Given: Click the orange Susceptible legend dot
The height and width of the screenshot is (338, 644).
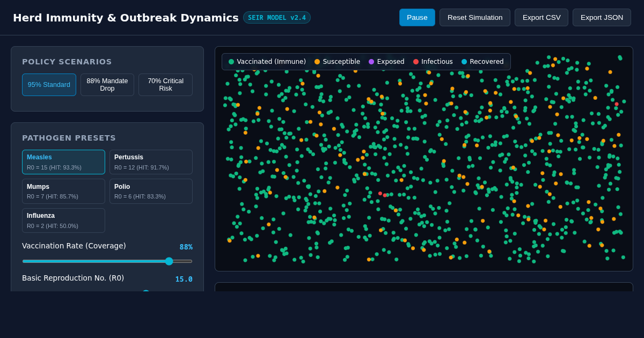Looking at the screenshot, I should pyautogui.click(x=317, y=62).
